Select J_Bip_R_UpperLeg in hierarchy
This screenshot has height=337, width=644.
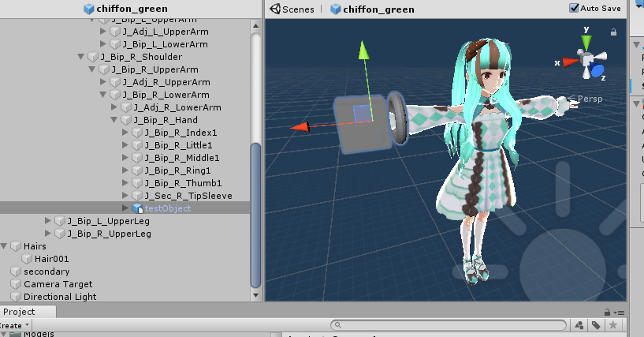pos(110,234)
